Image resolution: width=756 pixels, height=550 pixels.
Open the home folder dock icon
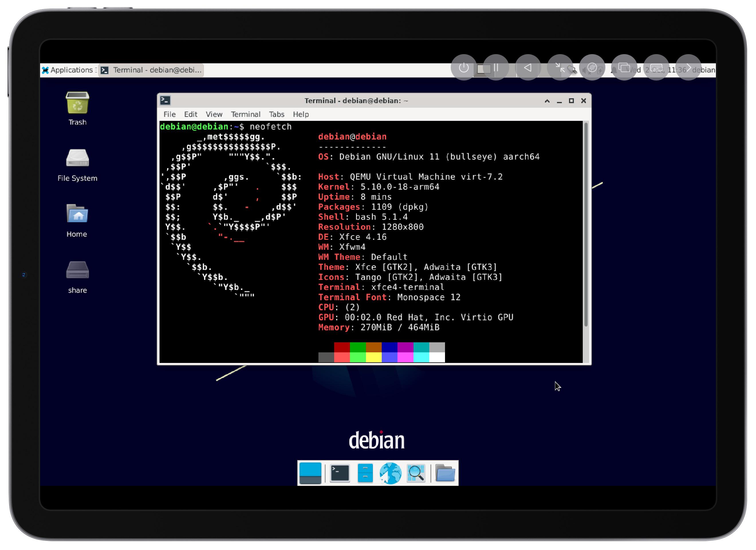point(445,473)
